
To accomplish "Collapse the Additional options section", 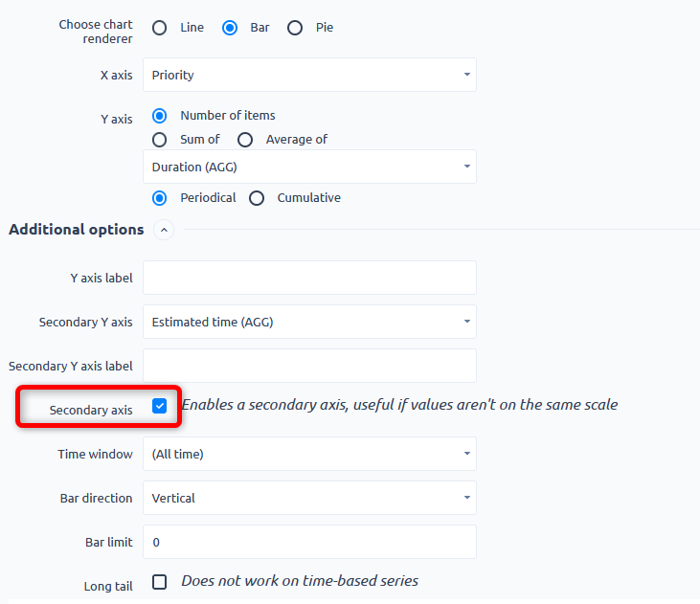I will 164,230.
